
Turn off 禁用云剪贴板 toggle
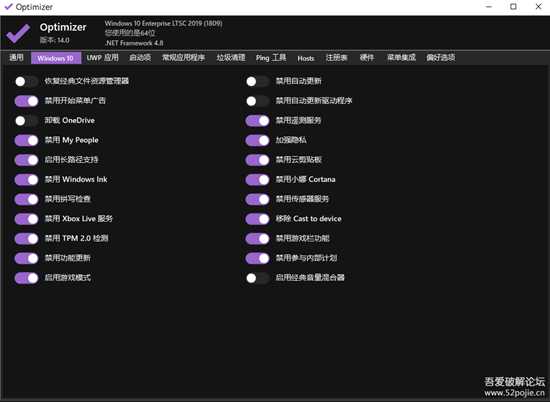257,160
